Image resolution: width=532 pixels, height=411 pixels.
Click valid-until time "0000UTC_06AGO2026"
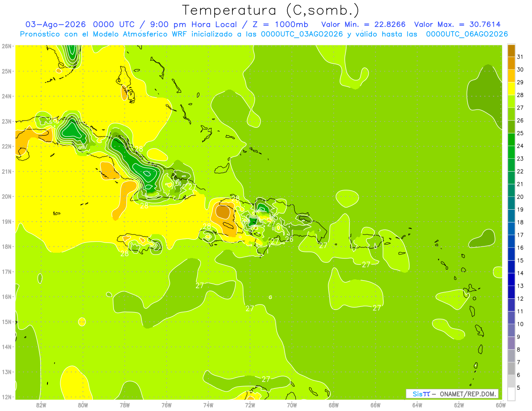coord(467,34)
